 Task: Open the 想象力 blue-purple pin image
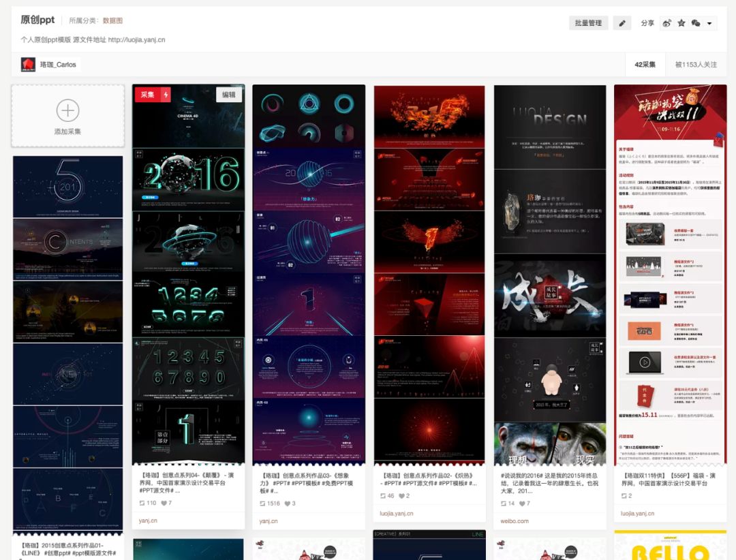(309, 275)
